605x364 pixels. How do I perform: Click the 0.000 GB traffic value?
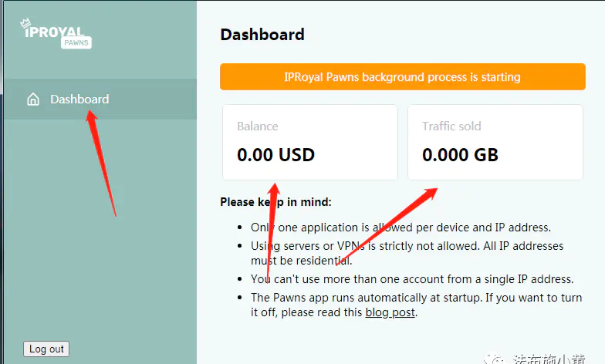[x=460, y=155]
